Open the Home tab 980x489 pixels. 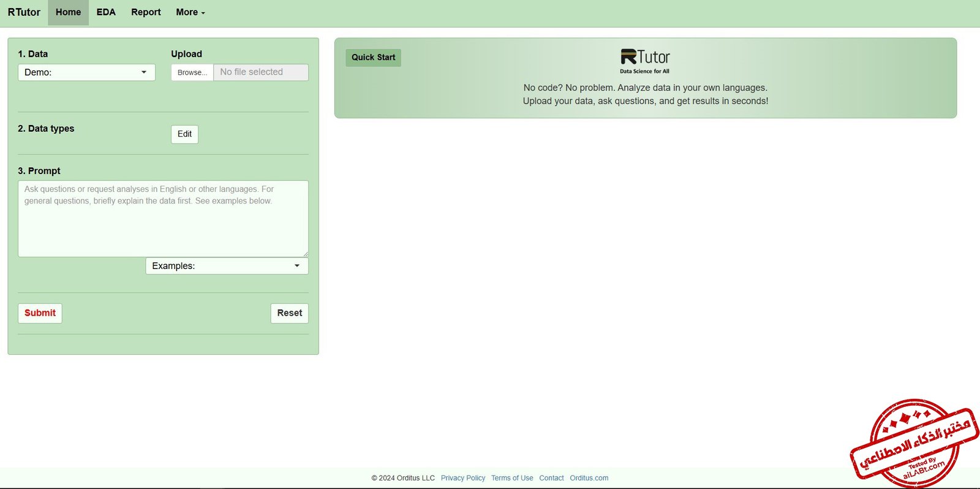point(68,12)
